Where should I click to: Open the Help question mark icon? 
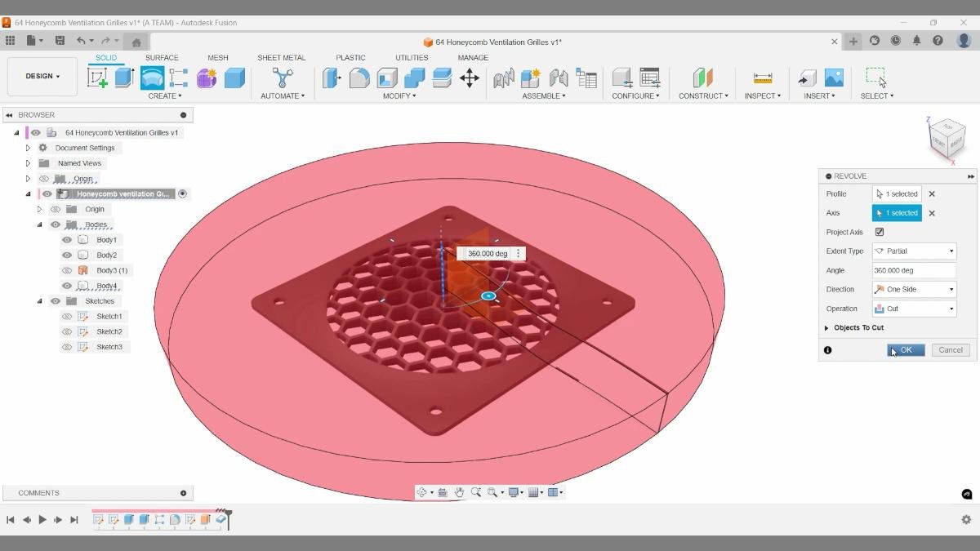(938, 41)
